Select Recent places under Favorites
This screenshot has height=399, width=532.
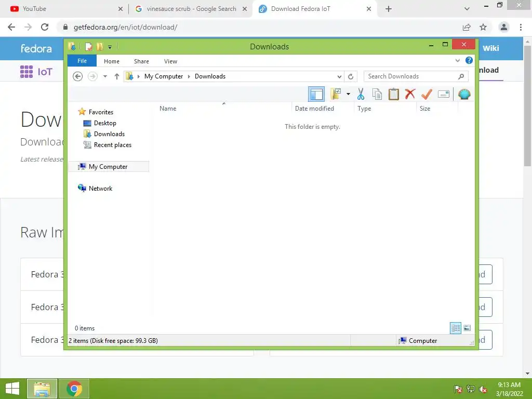coord(113,145)
